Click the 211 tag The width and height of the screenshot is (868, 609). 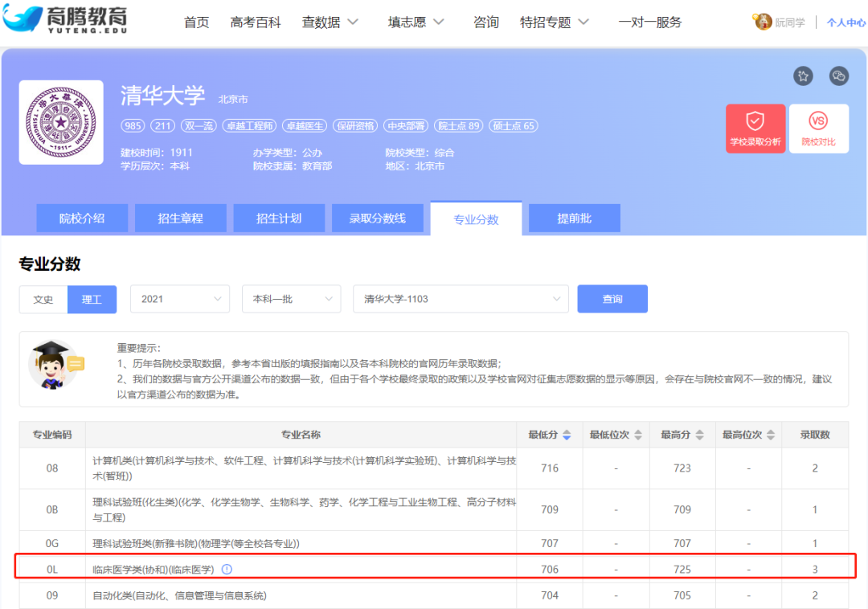click(162, 125)
